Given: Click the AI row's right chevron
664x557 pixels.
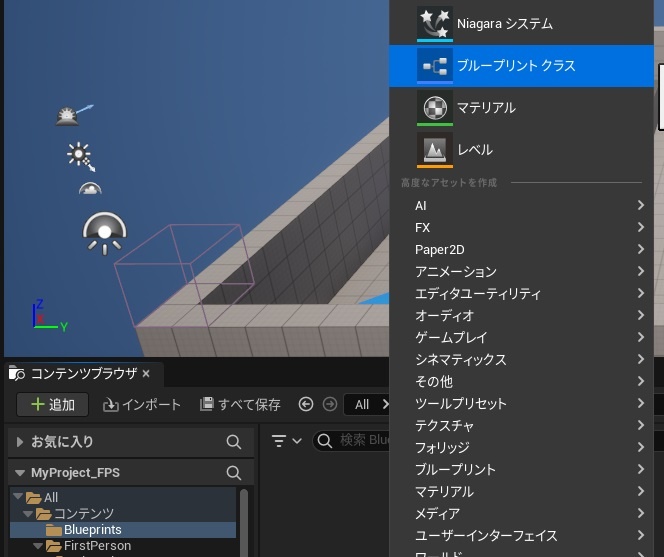Looking at the screenshot, I should point(641,205).
